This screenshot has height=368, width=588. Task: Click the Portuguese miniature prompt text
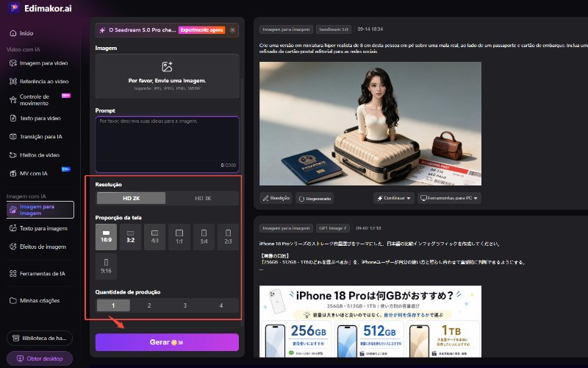tap(423, 48)
